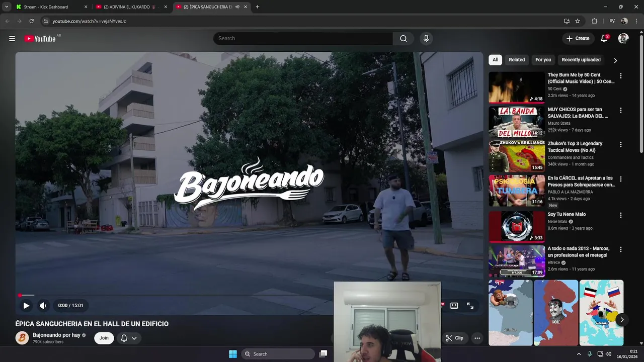
Task: Select the Related filter chip
Action: tap(517, 60)
